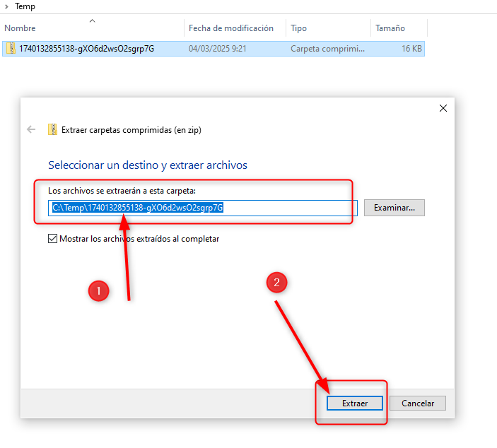Sort files by the Tamaño column header
Image resolution: width=497 pixels, height=448 pixels.
point(390,28)
